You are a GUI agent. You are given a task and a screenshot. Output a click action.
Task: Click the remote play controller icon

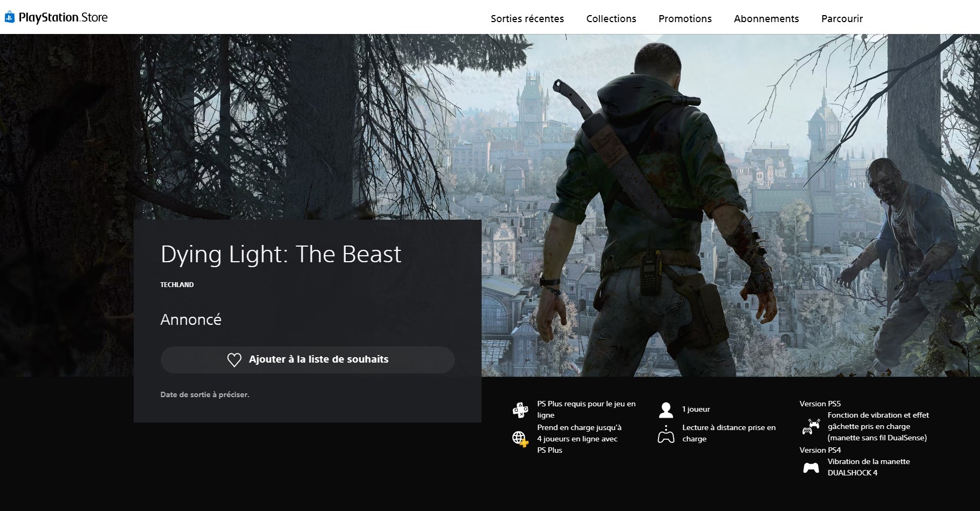(666, 434)
